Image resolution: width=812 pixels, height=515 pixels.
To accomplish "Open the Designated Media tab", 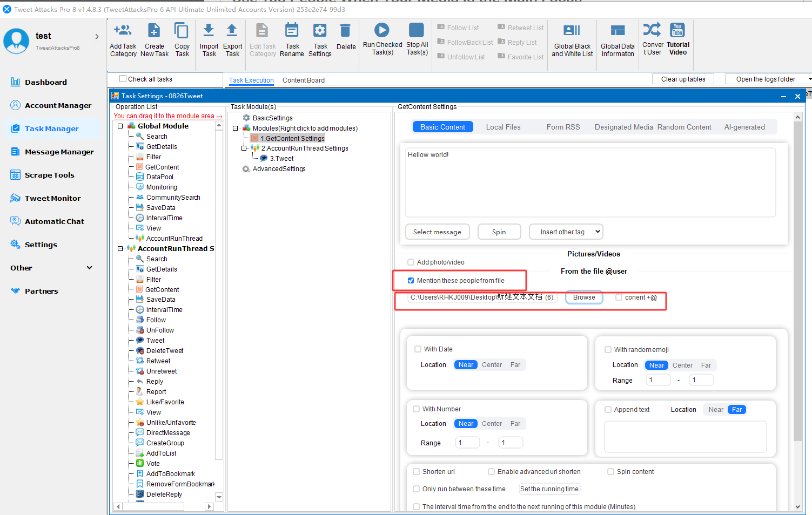I will coord(623,127).
